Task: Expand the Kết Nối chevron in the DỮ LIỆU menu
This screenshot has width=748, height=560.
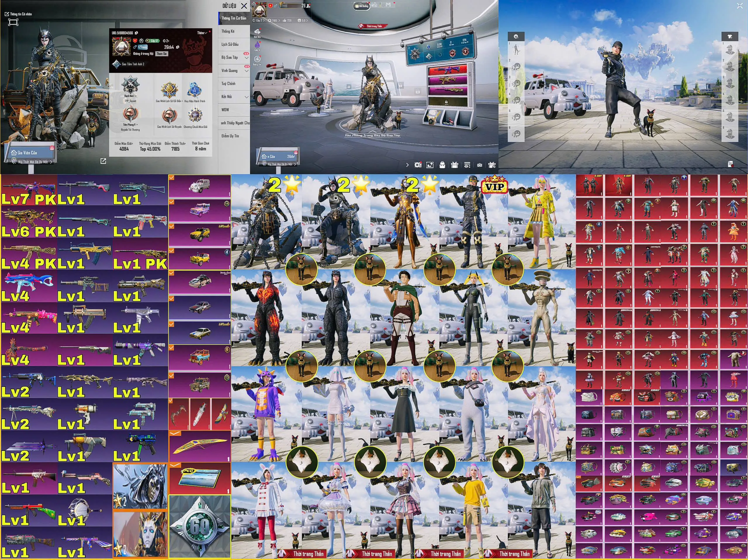Action: [x=247, y=97]
